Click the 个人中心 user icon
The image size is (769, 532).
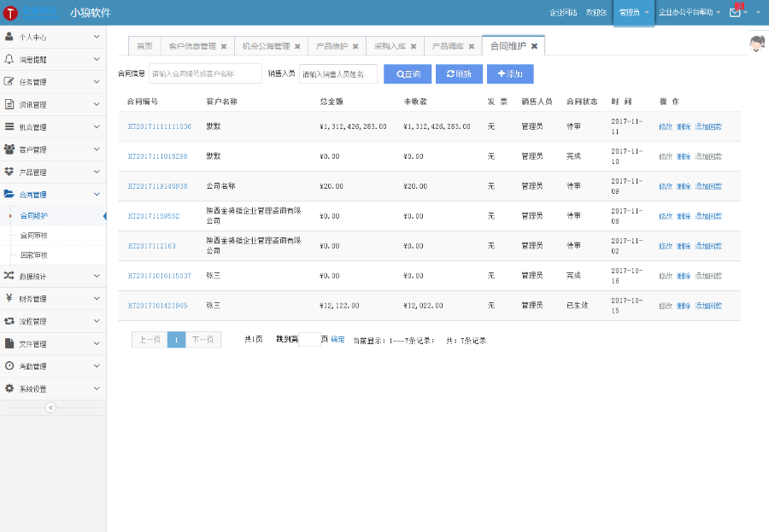[x=9, y=37]
